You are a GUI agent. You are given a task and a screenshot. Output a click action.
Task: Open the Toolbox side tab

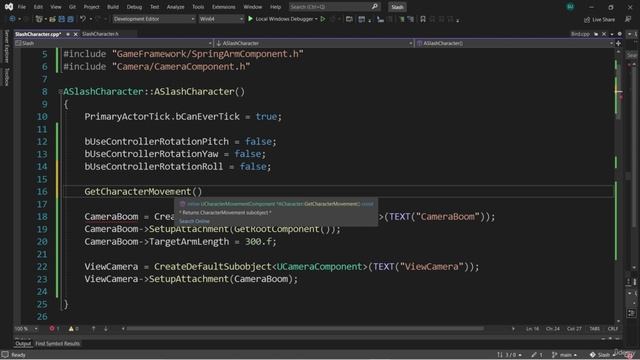click(x=6, y=77)
